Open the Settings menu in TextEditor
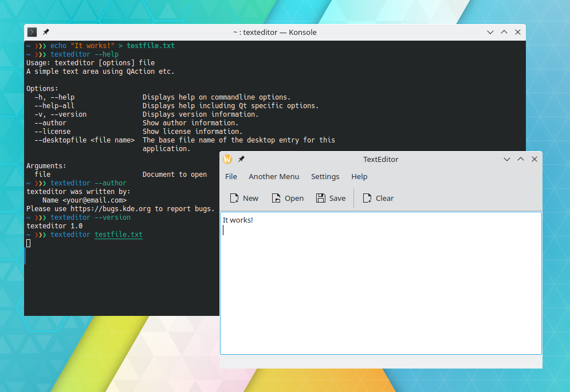This screenshot has height=392, width=570. pos(325,177)
